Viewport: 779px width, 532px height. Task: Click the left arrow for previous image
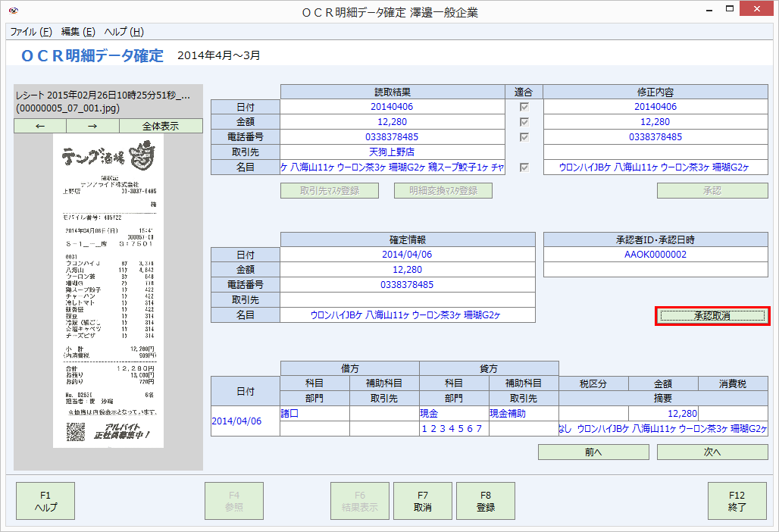coord(39,126)
